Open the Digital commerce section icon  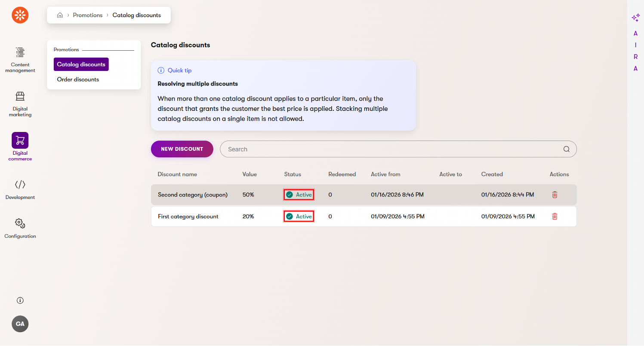pos(20,140)
